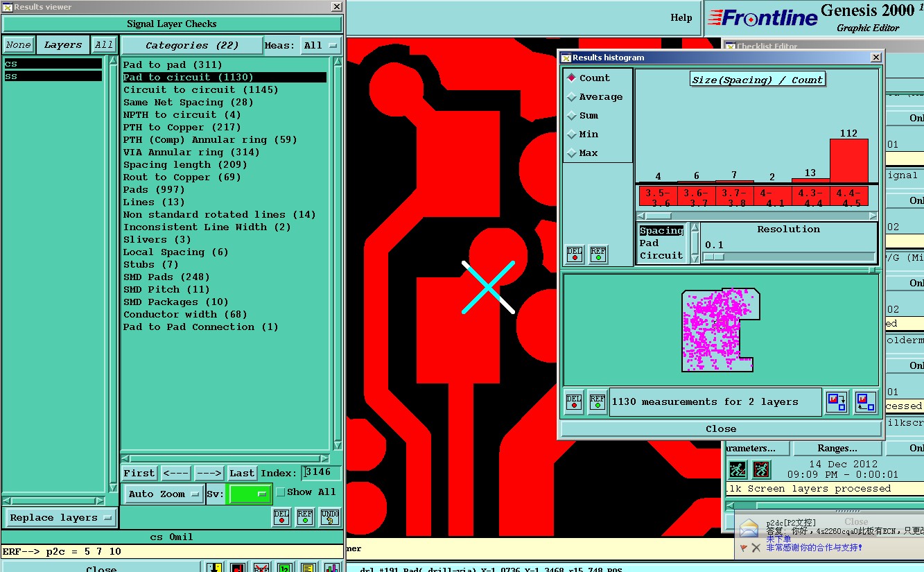924x572 pixels.
Task: Select the Min radio button
Action: [x=571, y=135]
